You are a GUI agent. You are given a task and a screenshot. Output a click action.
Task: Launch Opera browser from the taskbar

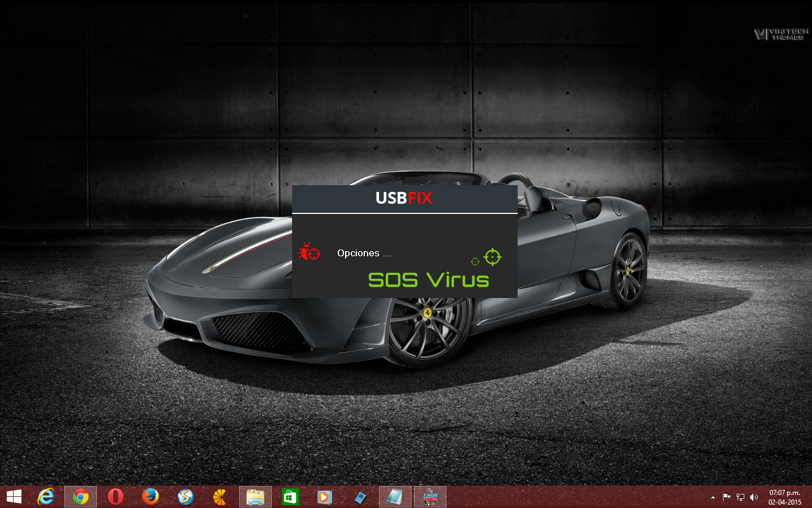(116, 497)
